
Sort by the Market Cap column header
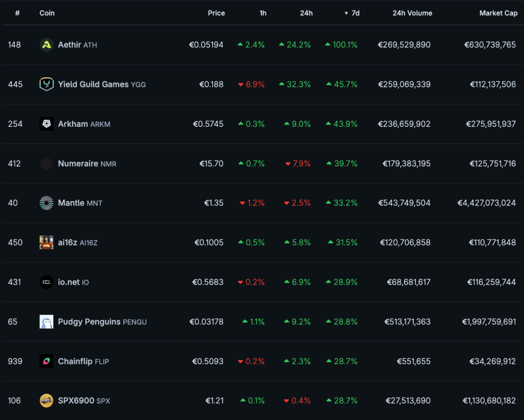498,13
